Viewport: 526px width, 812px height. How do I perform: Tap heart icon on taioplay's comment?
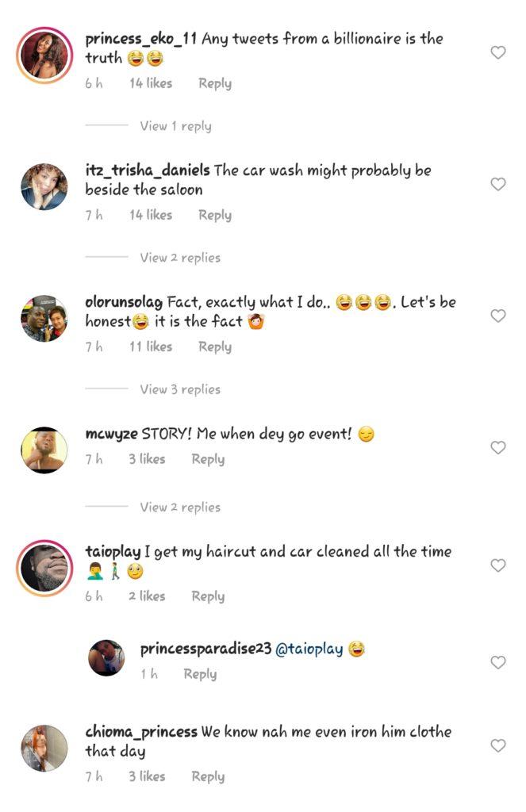[497, 566]
